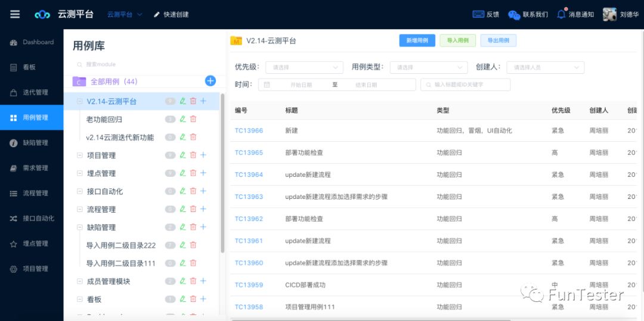Add submodule under 流程管理 tree node
Screen dimensions: 644x321
203,209
